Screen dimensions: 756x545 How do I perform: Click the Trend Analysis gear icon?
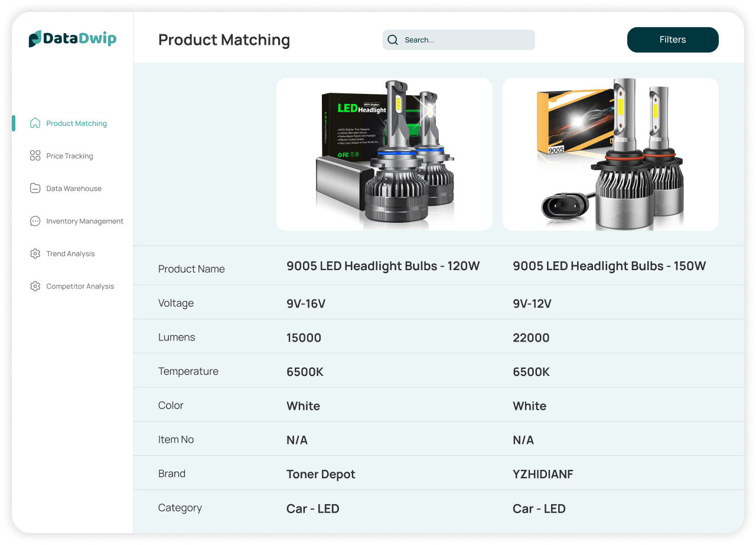[35, 253]
